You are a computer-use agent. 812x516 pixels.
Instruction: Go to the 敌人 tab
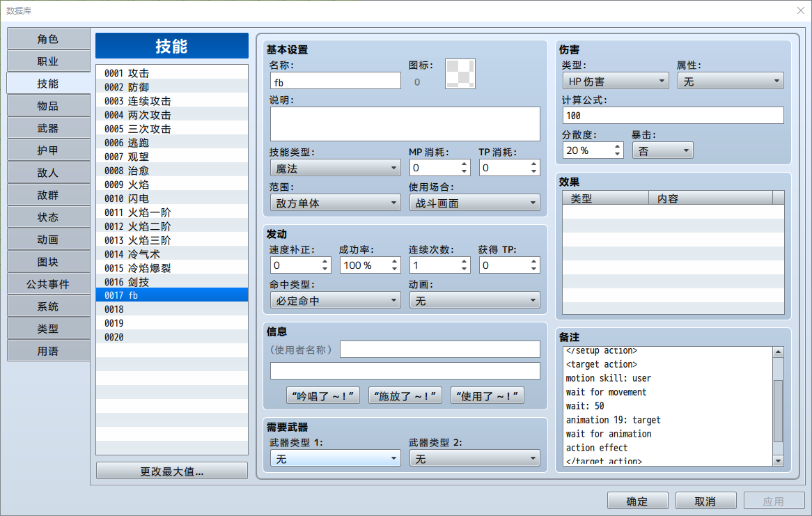point(48,173)
